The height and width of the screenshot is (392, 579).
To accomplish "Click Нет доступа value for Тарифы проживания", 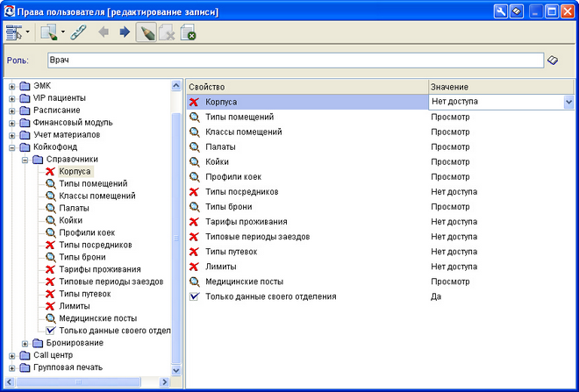I will coord(454,222).
